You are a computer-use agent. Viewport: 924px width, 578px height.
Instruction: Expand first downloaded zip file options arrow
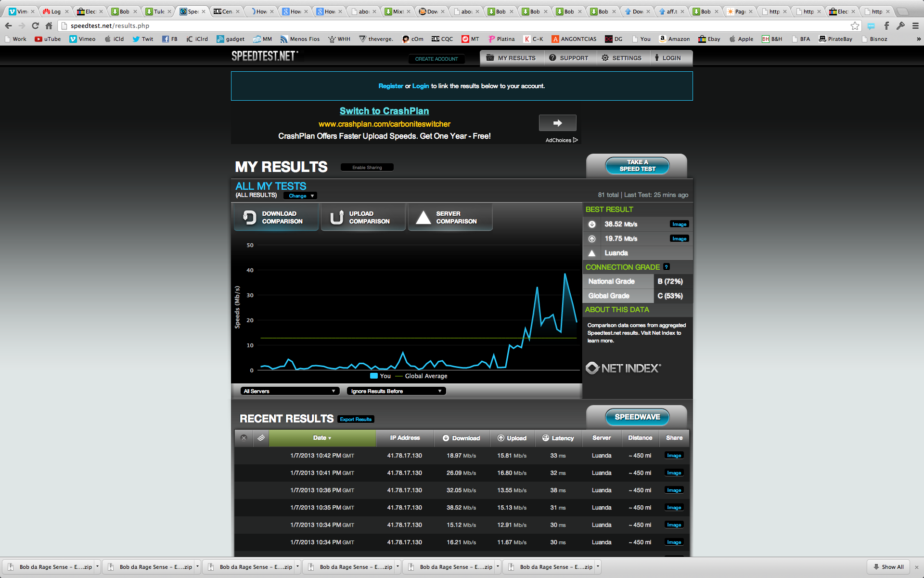[97, 566]
